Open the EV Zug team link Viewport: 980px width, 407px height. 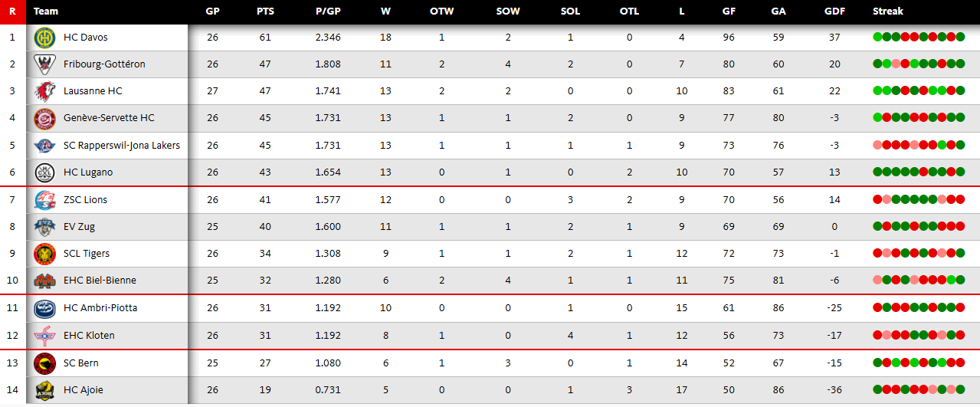pyautogui.click(x=79, y=227)
